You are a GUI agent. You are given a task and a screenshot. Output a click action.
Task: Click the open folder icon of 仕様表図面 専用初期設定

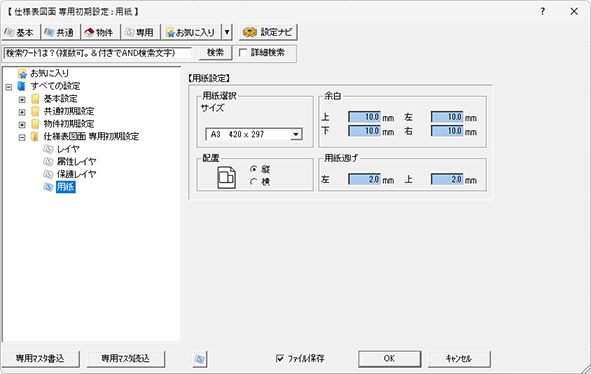[x=35, y=137]
